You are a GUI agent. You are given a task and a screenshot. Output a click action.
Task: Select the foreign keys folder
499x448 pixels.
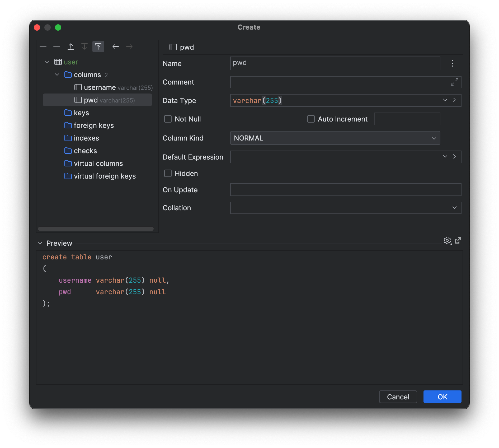(94, 125)
